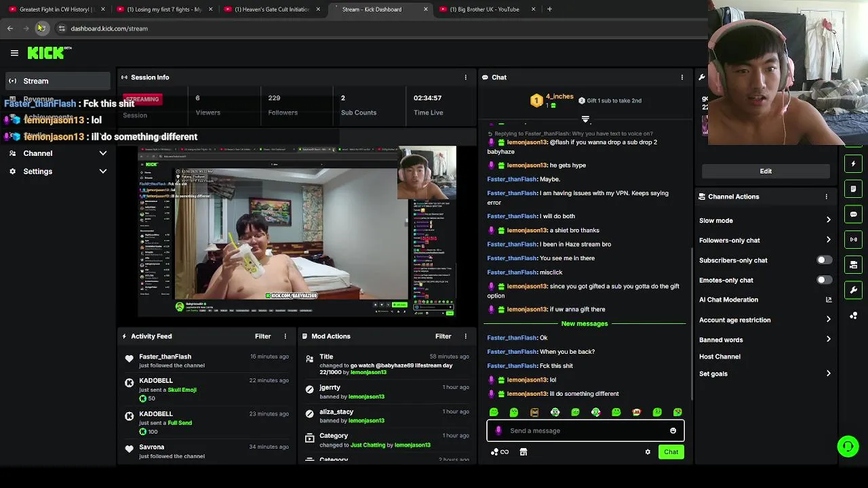Click Host Channel action
Image resolution: width=868 pixels, height=488 pixels.
click(x=719, y=357)
